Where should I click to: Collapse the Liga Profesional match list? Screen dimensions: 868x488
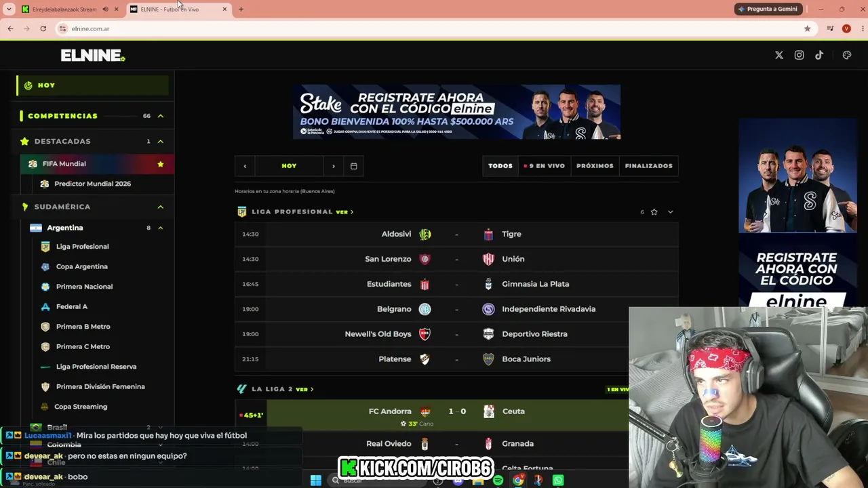coord(671,212)
